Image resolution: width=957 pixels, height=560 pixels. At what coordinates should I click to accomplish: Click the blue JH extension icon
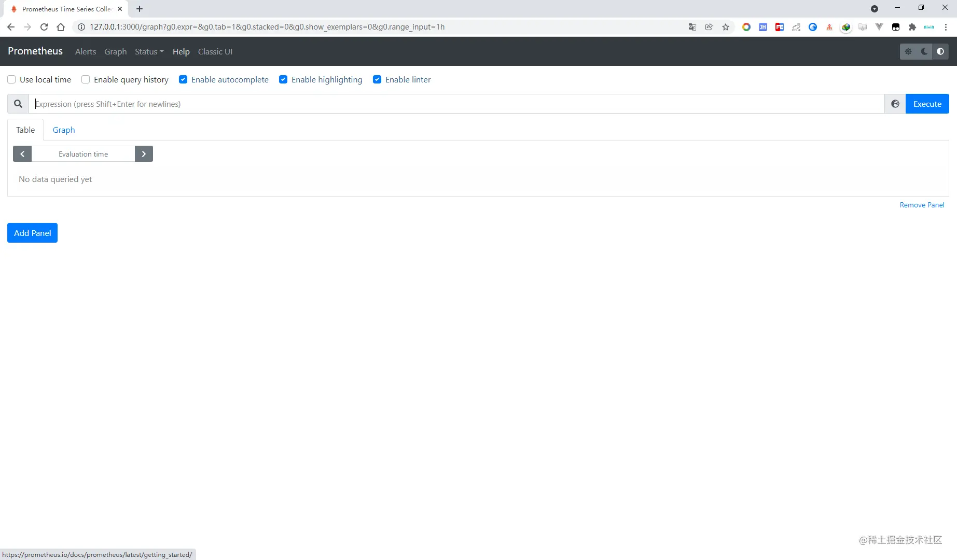(763, 27)
